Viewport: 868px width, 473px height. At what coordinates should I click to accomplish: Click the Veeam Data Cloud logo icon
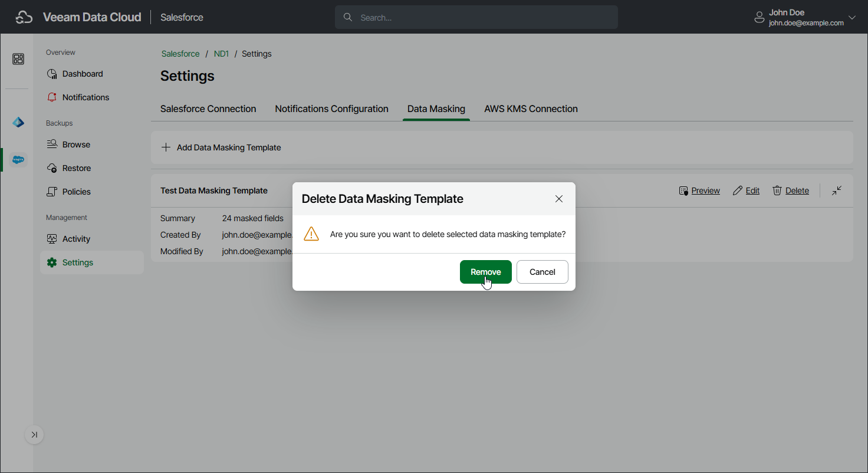(24, 18)
